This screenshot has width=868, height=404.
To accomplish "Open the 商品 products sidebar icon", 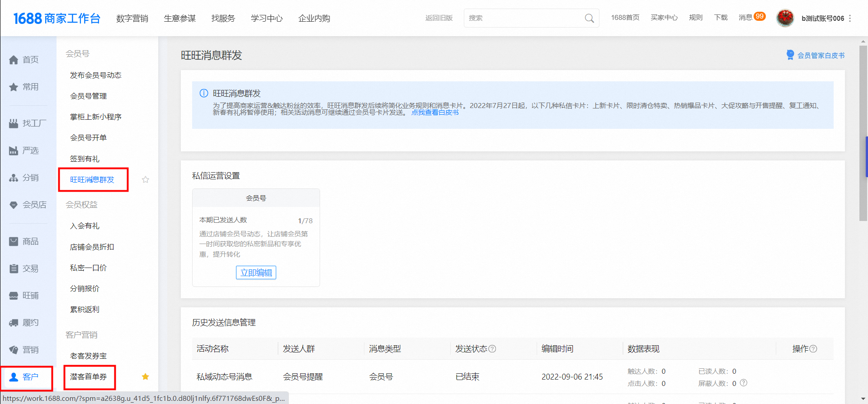I will (14, 242).
